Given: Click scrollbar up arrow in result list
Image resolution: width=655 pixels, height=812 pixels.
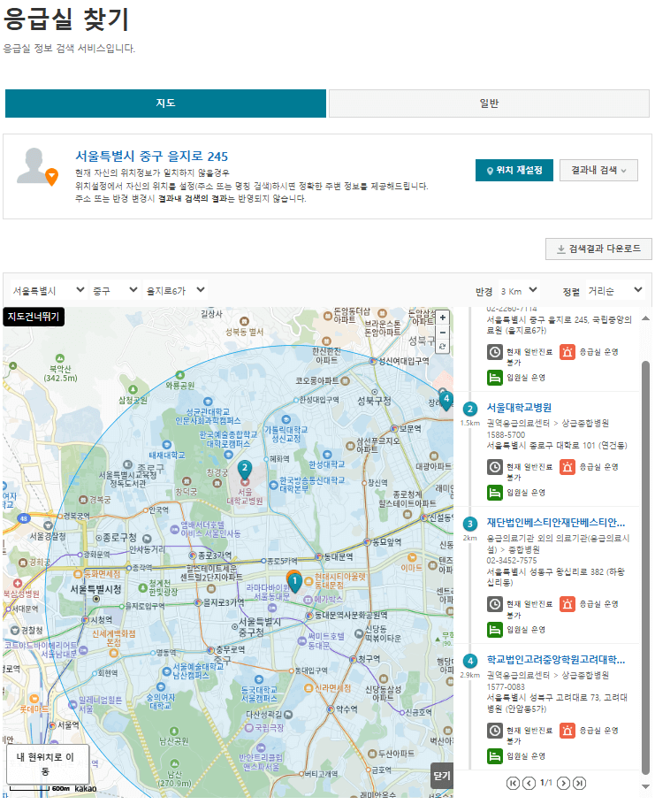Looking at the screenshot, I should [645, 318].
